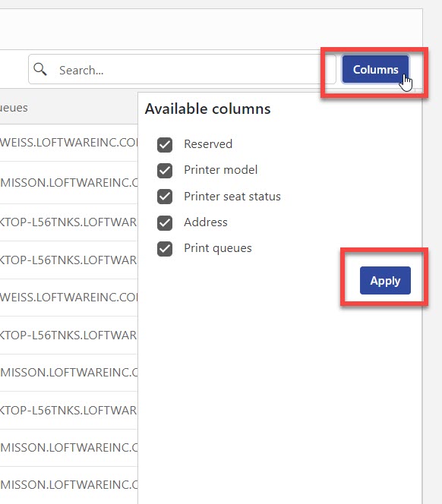Screen dimensions: 442x504
Task: Click the "Address" label text
Action: pos(206,222)
